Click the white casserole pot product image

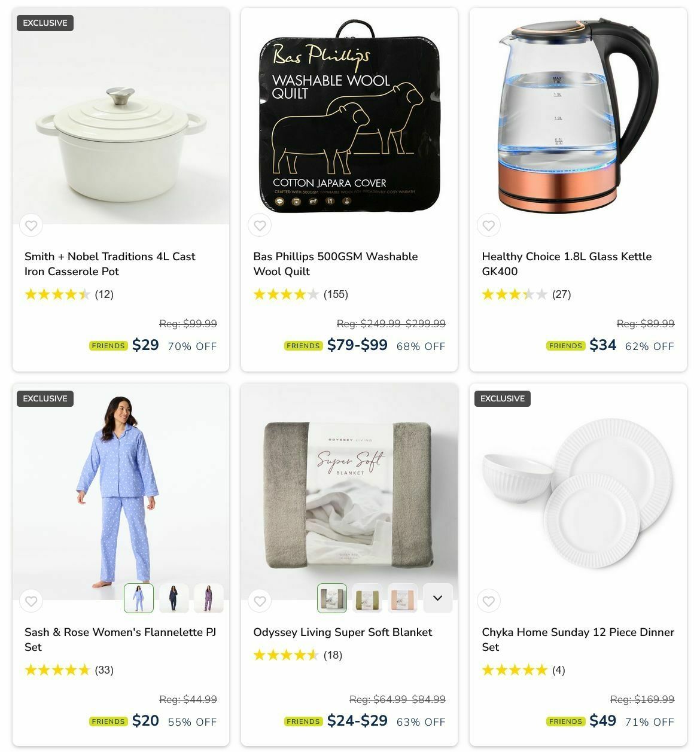tap(121, 116)
